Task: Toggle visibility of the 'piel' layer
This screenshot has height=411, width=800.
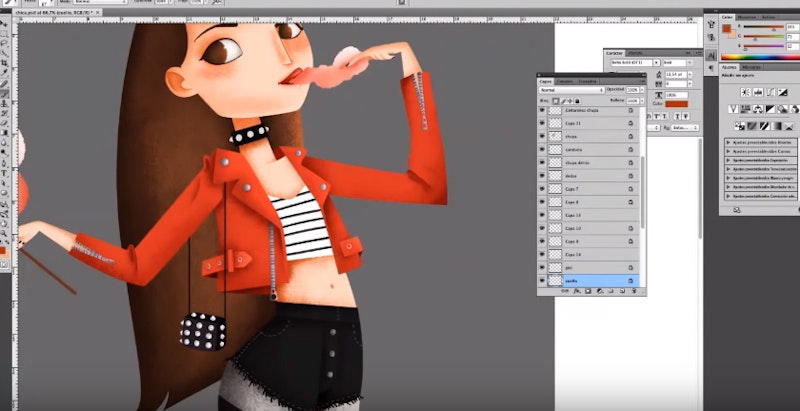Action: [543, 268]
